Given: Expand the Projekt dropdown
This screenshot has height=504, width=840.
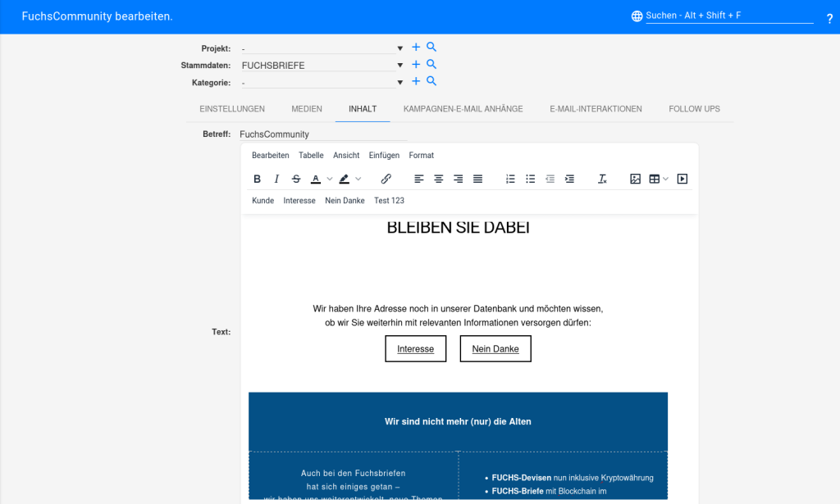Looking at the screenshot, I should tap(399, 48).
